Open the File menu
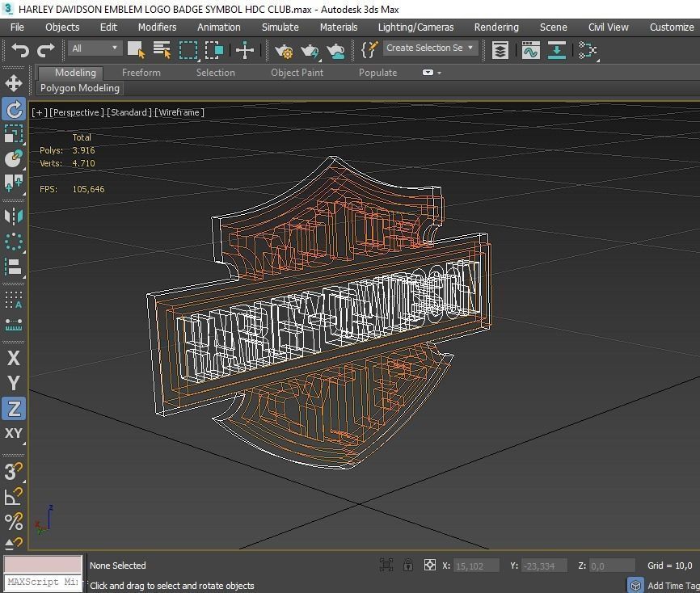Image resolution: width=700 pixels, height=593 pixels. pyautogui.click(x=17, y=27)
